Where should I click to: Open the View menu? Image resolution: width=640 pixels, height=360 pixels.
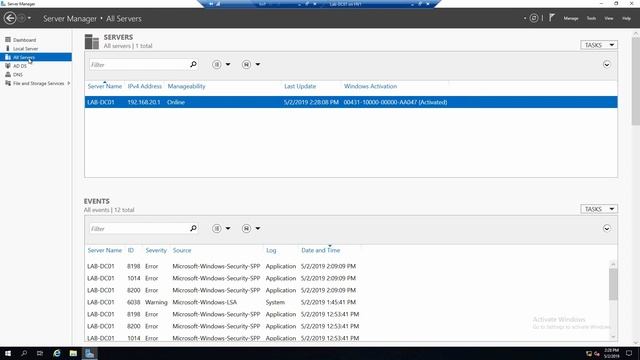609,18
